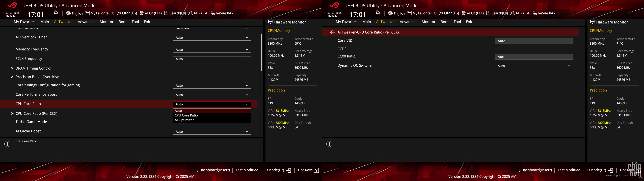Open Core Performance Boost dropdown
The height and width of the screenshot is (181, 644).
[212, 95]
